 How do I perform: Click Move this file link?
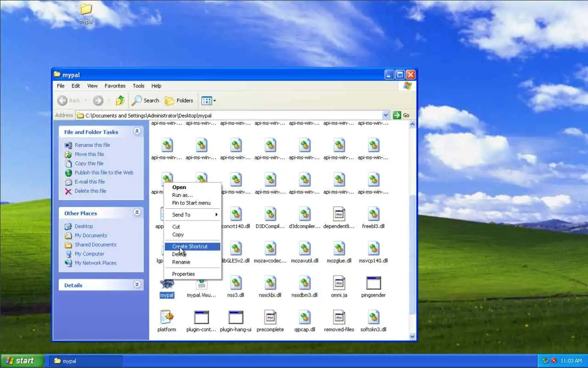coord(89,154)
